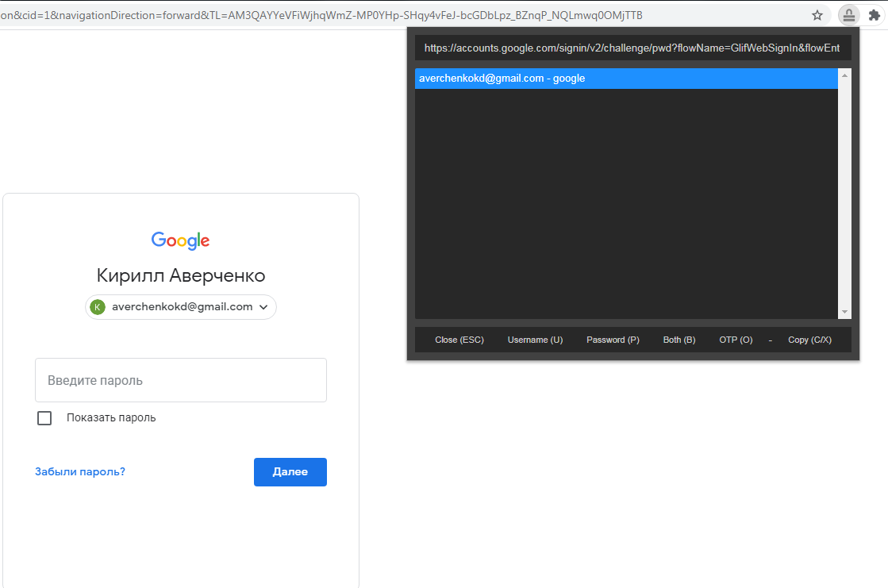Fill username with Username (U)
The image size is (888, 588).
535,340
